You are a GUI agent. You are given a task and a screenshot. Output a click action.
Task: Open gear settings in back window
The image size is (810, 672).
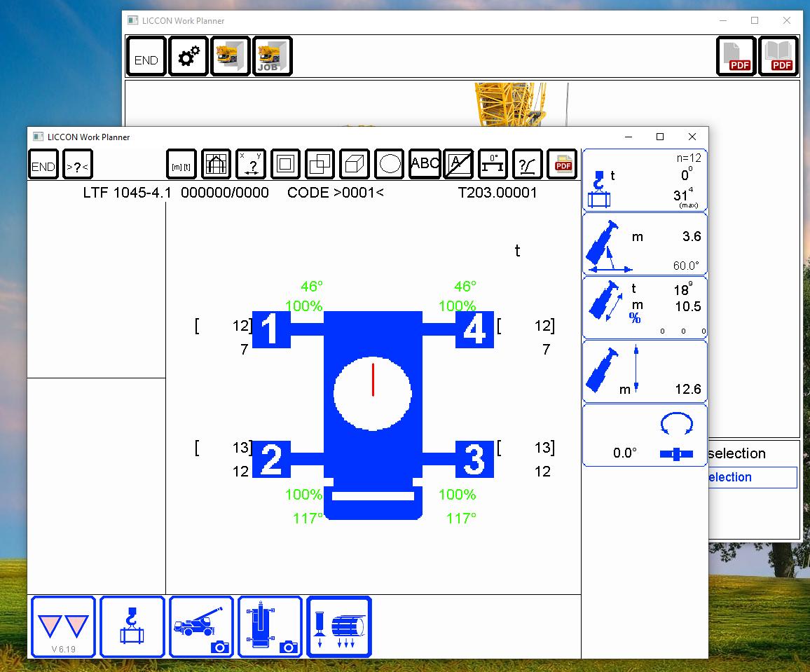[x=188, y=56]
